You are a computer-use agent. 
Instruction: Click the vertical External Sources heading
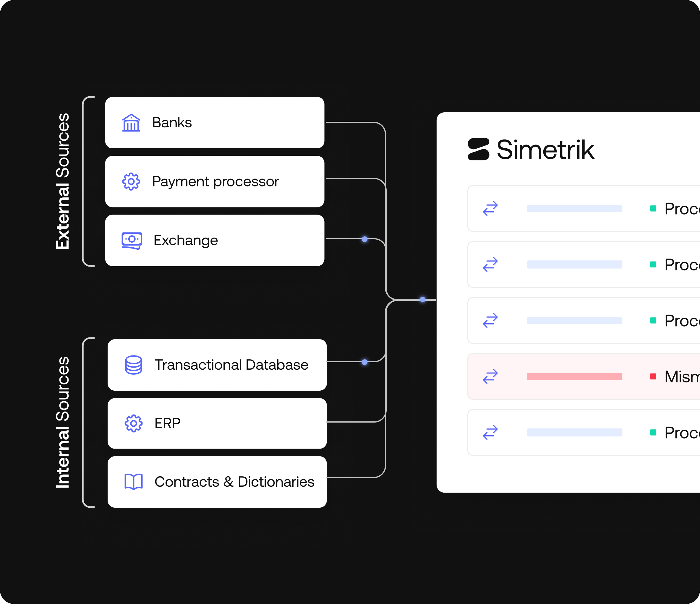pyautogui.click(x=62, y=181)
